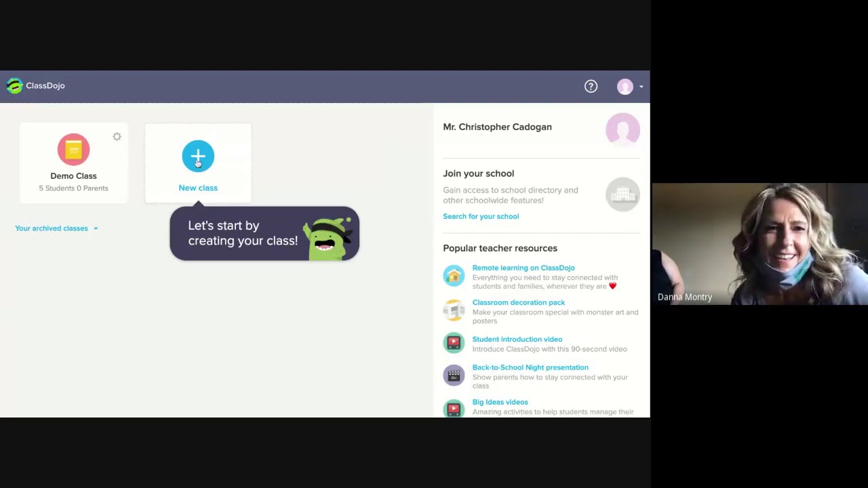
Task: Click the Student introduction video icon
Action: click(x=454, y=342)
